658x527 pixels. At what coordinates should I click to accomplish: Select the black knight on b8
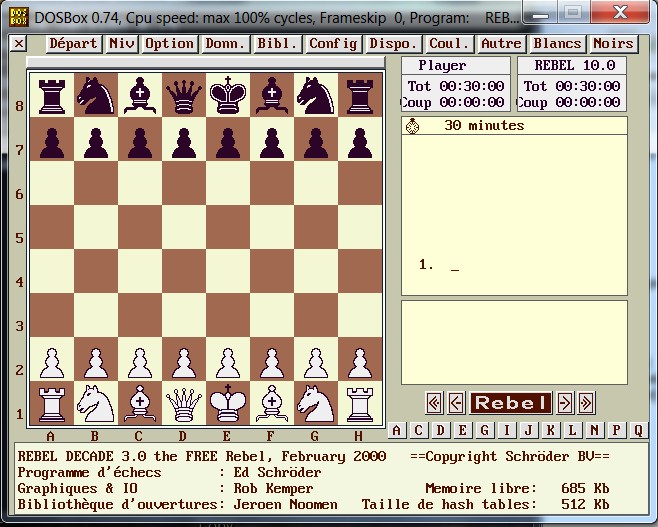[x=96, y=95]
